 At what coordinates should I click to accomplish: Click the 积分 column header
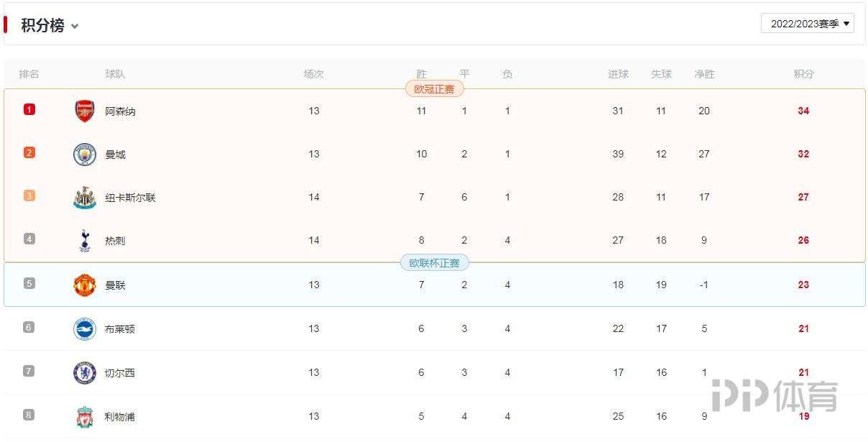point(803,74)
